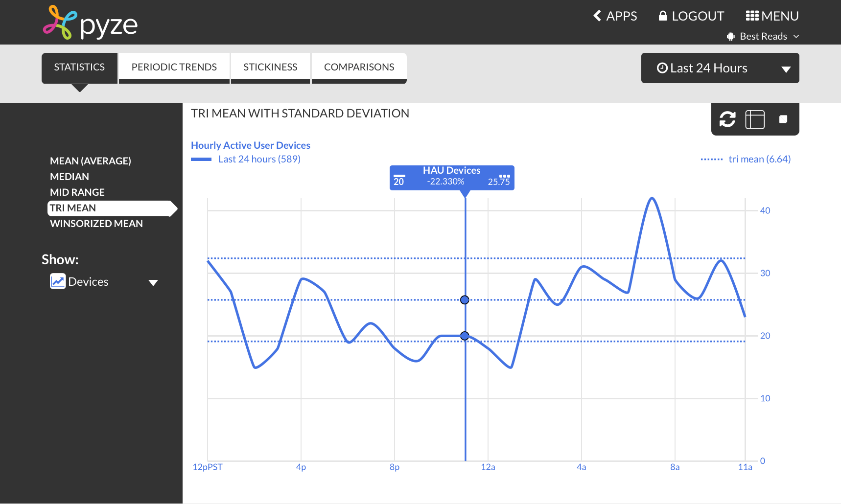The height and width of the screenshot is (504, 841).
Task: Select WINSORIZED MEAN in the statistics list
Action: pos(97,223)
